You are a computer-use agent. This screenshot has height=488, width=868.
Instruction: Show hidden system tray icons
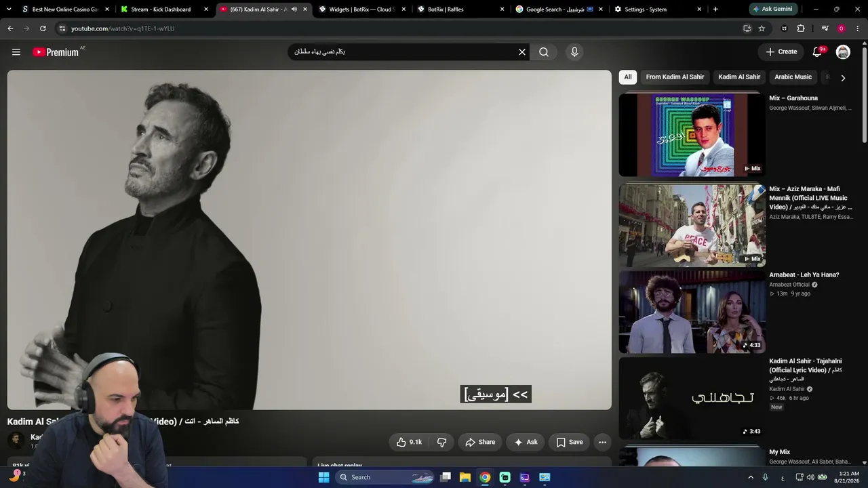751,477
